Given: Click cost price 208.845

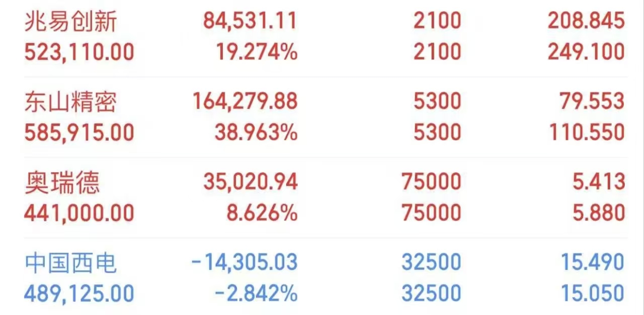Looking at the screenshot, I should (x=586, y=22).
